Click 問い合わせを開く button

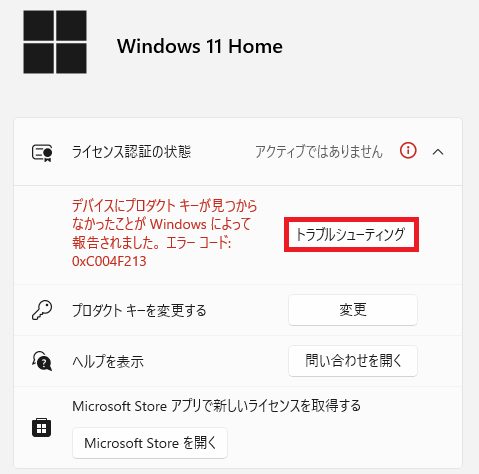[x=353, y=361]
